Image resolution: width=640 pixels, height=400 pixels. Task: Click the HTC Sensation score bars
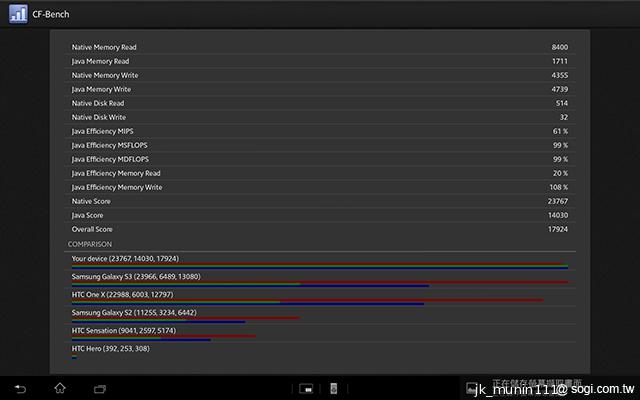coord(164,338)
